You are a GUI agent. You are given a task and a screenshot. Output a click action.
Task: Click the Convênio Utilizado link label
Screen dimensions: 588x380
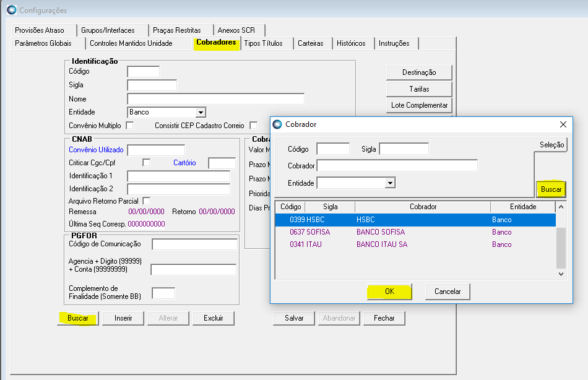coord(96,150)
